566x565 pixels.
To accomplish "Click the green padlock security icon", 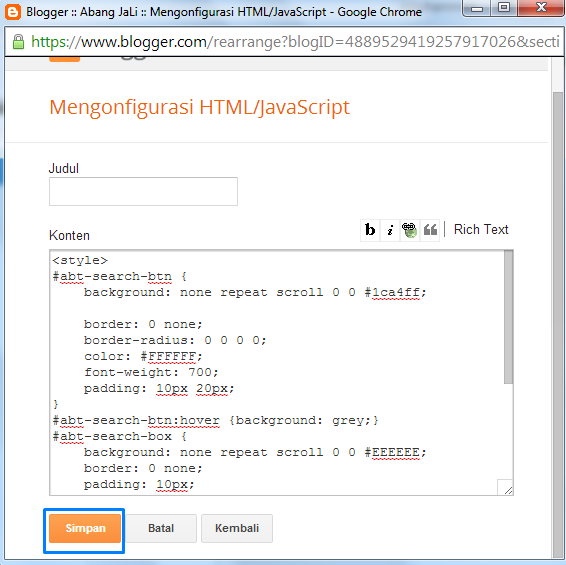I will tap(18, 42).
